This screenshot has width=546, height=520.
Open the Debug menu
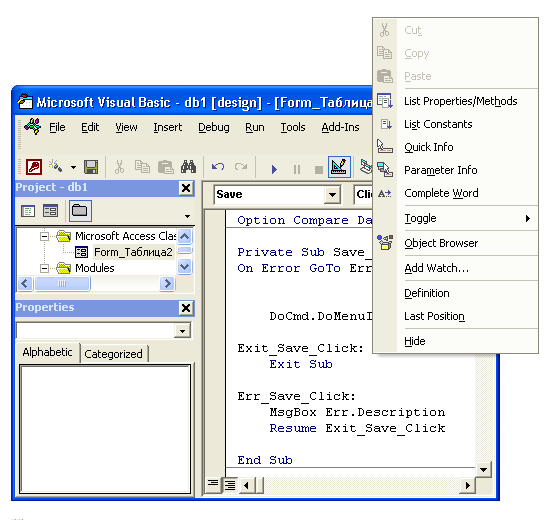[x=214, y=127]
